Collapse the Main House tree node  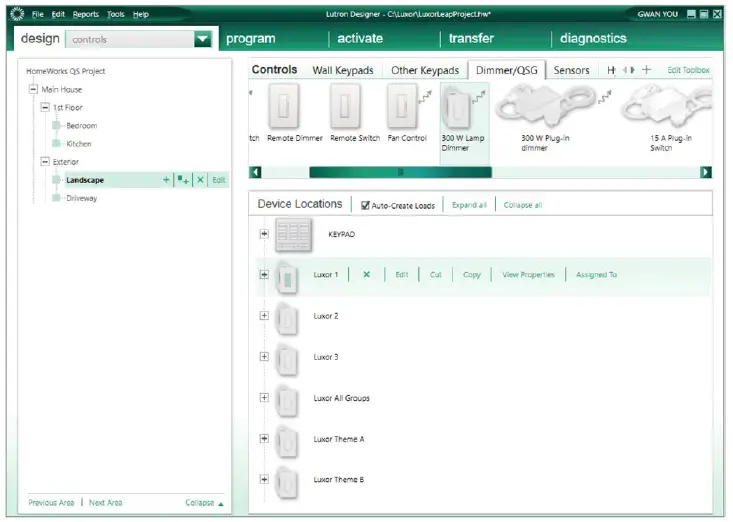(x=33, y=89)
